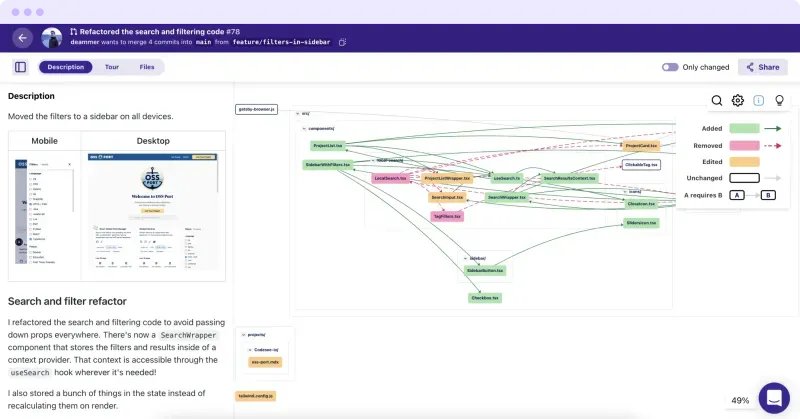Click the Edited orange legend swatch
Image resolution: width=800 pixels, height=419 pixels.
click(x=744, y=162)
